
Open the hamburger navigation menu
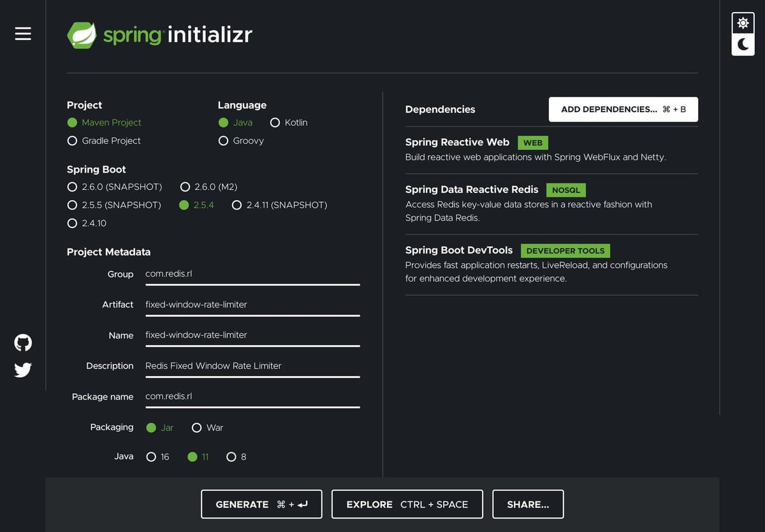tap(23, 34)
